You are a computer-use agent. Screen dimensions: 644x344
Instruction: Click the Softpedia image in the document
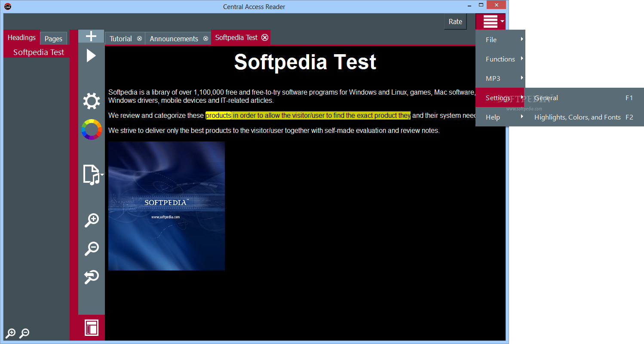pyautogui.click(x=166, y=206)
